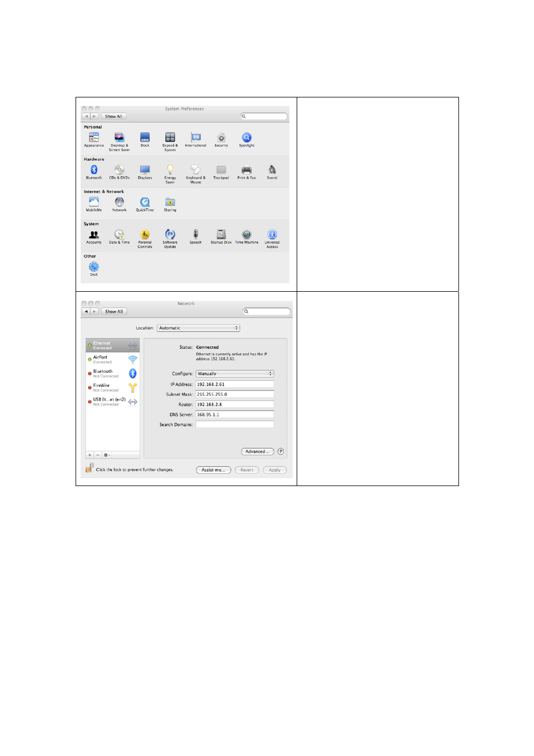Select the Bluetooth service in network list
The width and height of the screenshot is (534, 756).
(x=113, y=374)
